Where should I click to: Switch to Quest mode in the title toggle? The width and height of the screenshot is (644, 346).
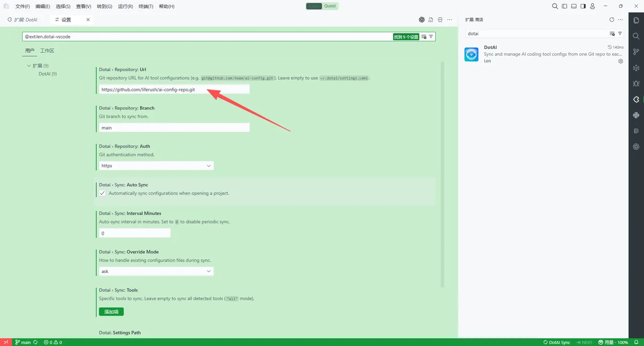point(330,6)
